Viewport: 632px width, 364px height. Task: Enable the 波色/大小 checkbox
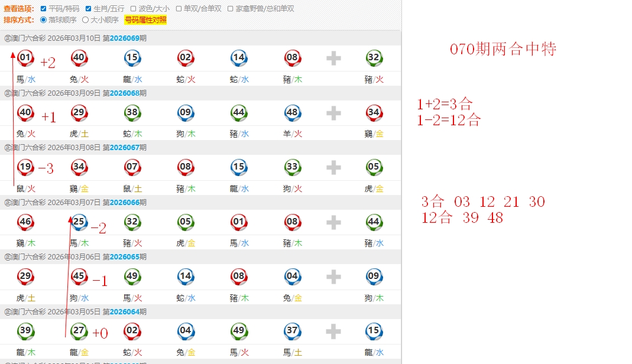point(134,9)
